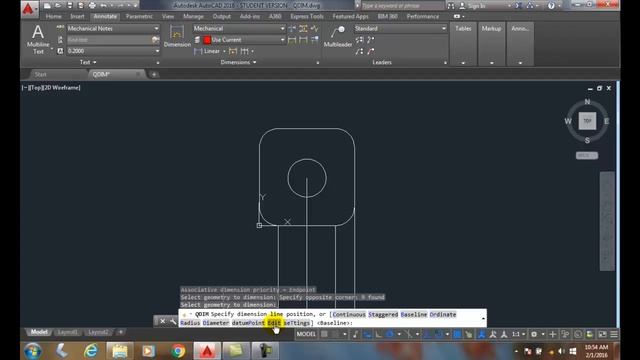Click the volume speaker icon in system tray
This screenshot has height=360, width=640.
562,351
